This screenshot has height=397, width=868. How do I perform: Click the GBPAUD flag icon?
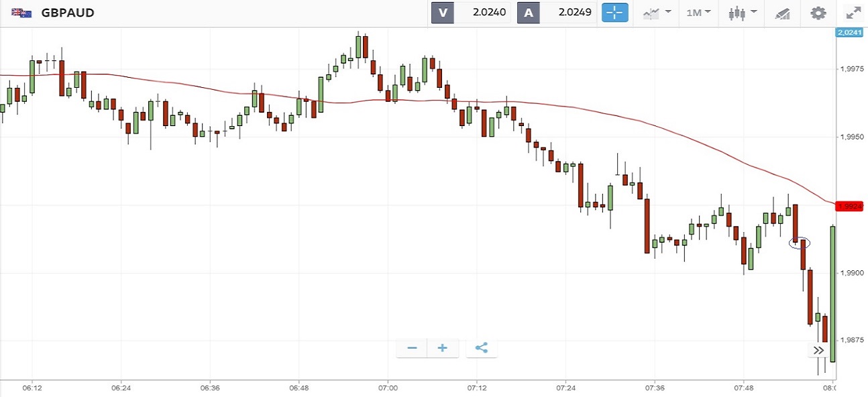21,13
